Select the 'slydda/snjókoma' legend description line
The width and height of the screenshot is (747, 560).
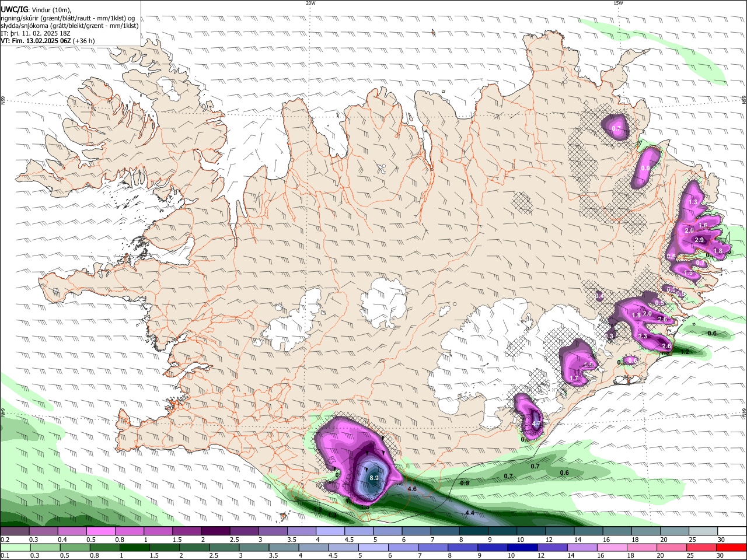pos(69,26)
